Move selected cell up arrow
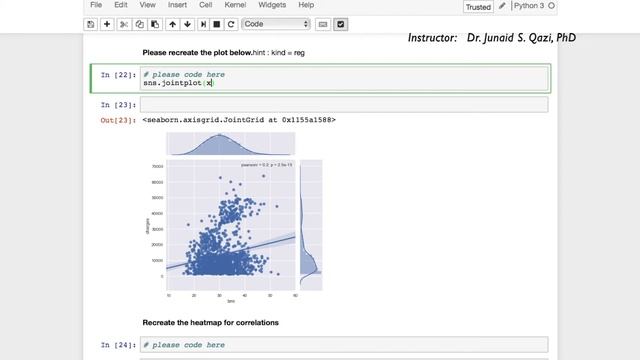This screenshot has width=640, height=360. pyautogui.click(x=172, y=24)
